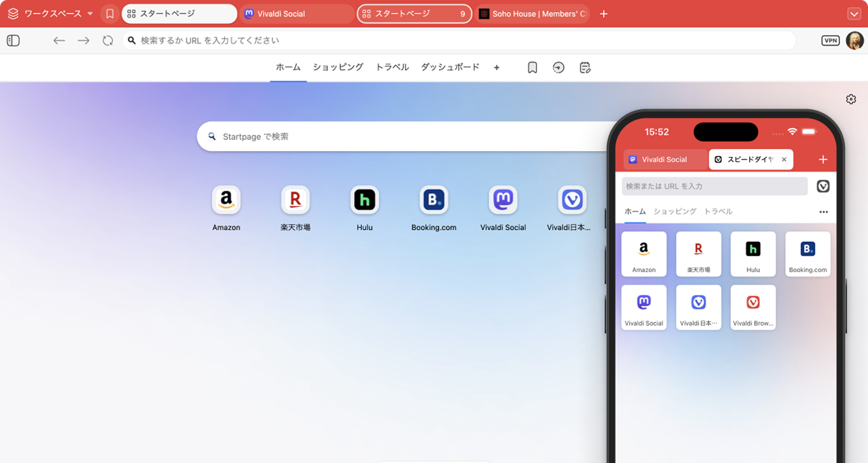Open a new tab with plus button
868x463 pixels.
pos(604,14)
